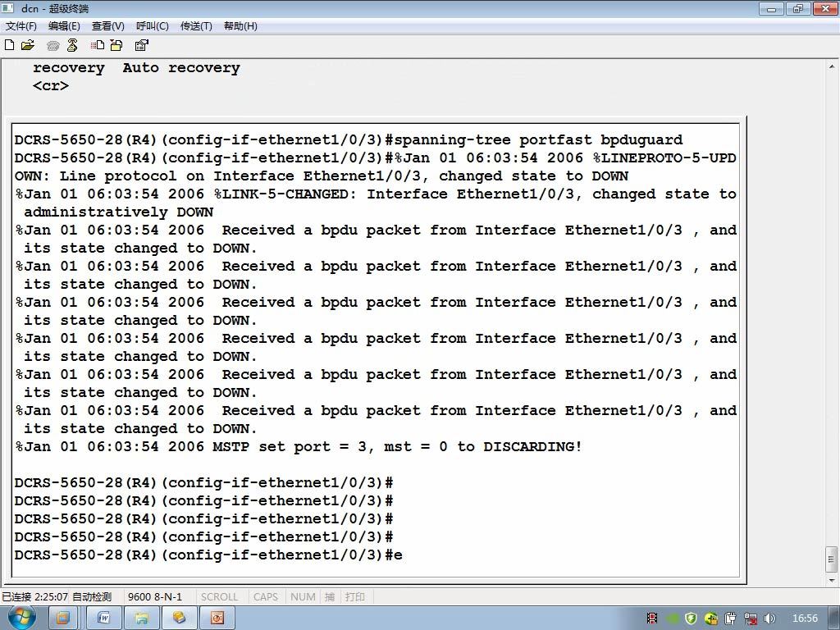The height and width of the screenshot is (630, 840).
Task: Open the File Explorer taskbar button
Action: pos(141,619)
